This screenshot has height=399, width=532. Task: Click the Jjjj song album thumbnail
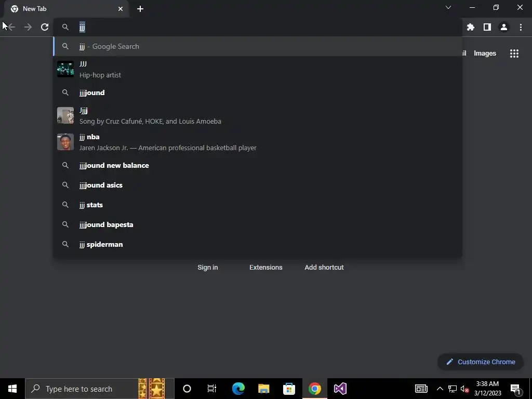pos(65,116)
